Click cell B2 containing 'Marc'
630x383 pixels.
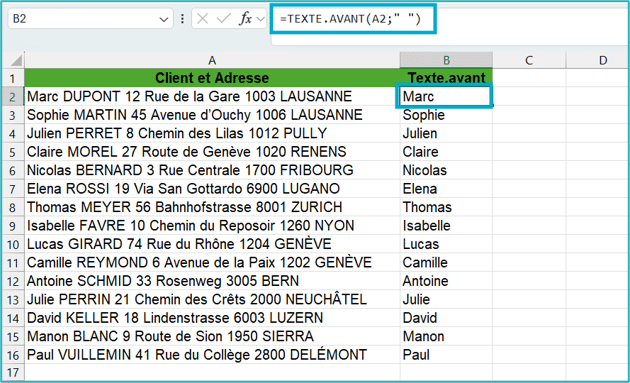pyautogui.click(x=446, y=96)
